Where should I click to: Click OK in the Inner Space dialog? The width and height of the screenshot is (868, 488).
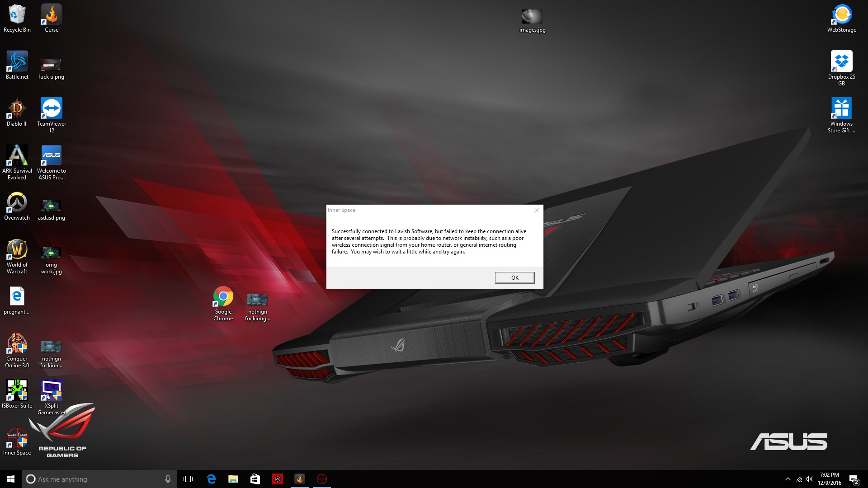tap(514, 277)
